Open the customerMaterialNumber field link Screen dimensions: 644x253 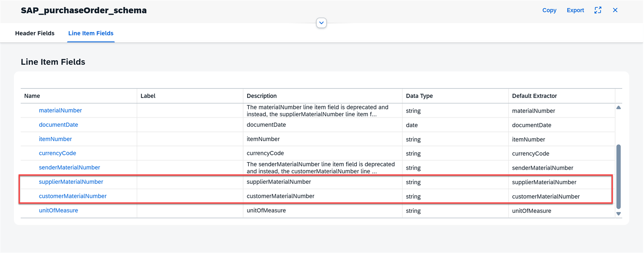(x=72, y=196)
